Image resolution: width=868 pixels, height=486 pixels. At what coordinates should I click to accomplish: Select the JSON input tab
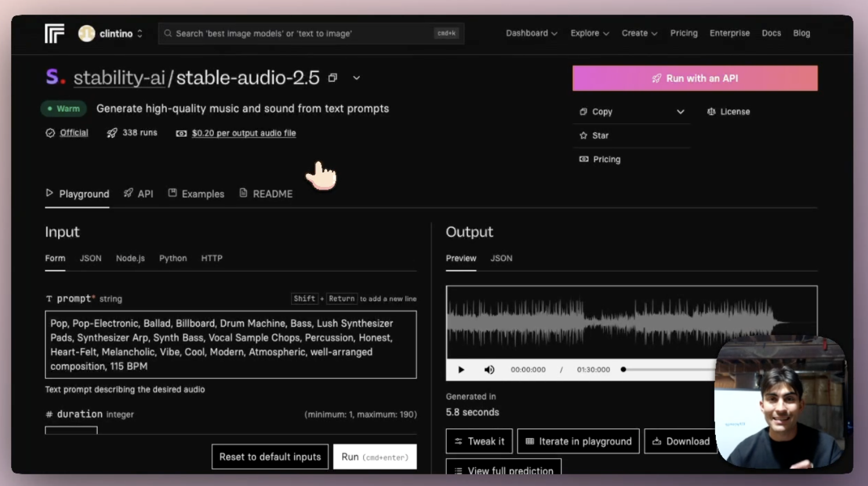click(91, 258)
